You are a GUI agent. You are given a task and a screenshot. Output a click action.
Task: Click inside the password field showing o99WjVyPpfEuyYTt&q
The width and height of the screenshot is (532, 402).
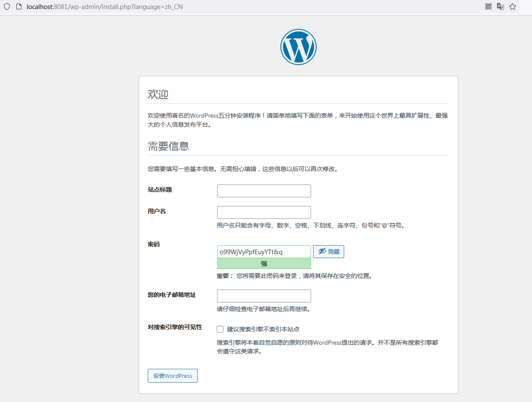[264, 251]
